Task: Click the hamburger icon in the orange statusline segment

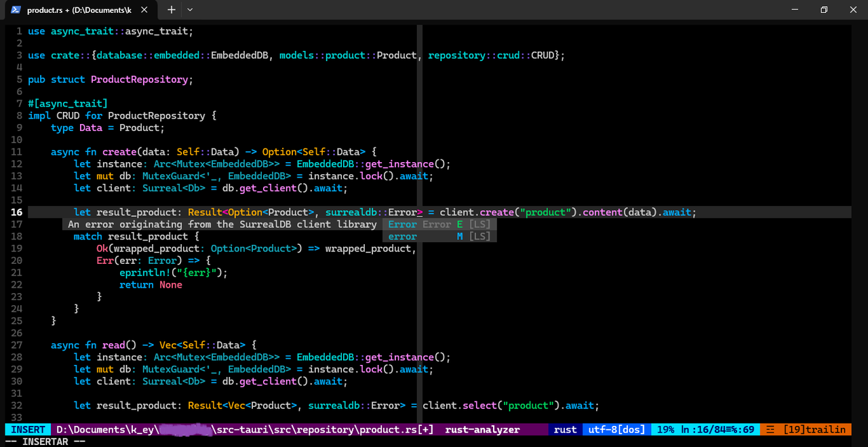Action: 770,429
